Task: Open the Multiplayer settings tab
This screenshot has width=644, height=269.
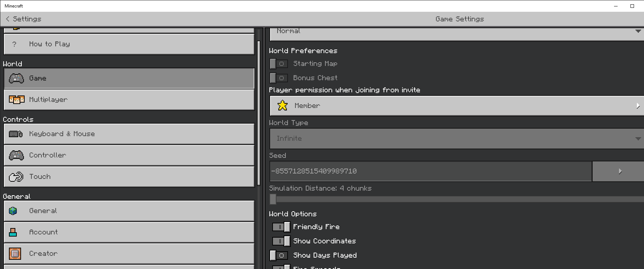Action: [x=129, y=100]
